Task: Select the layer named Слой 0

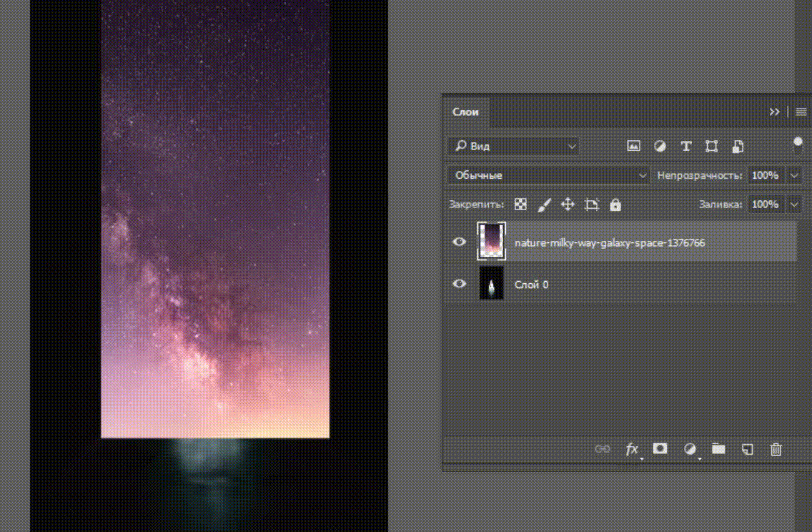Action: (x=531, y=285)
